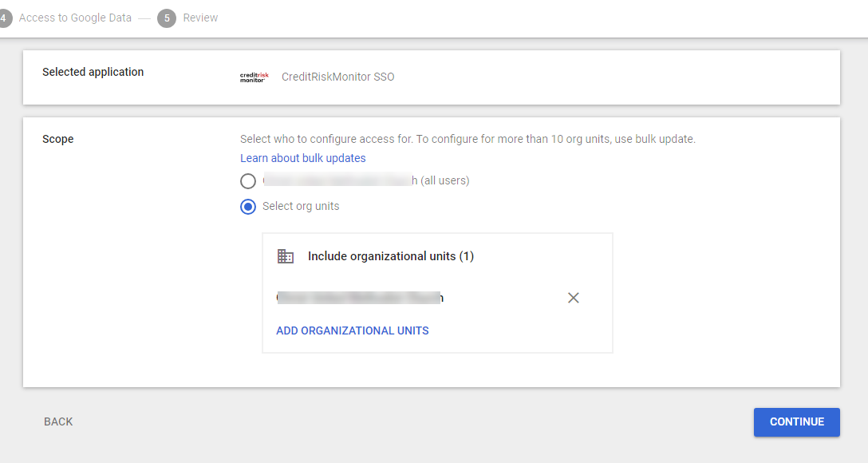The image size is (868, 463).
Task: Remove the included organizational unit
Action: 573,298
